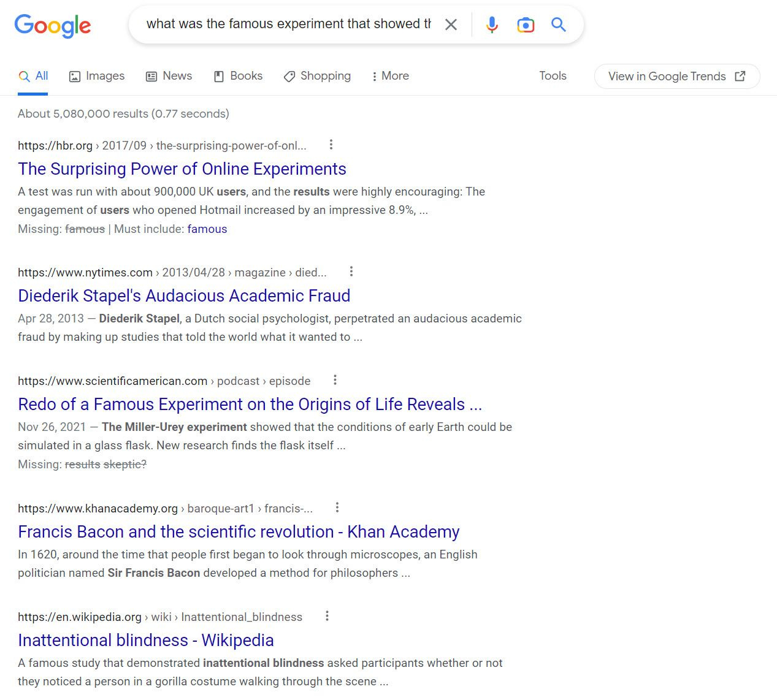Open Diederik Stapel's Audacious Academic Fraud

pyautogui.click(x=184, y=295)
